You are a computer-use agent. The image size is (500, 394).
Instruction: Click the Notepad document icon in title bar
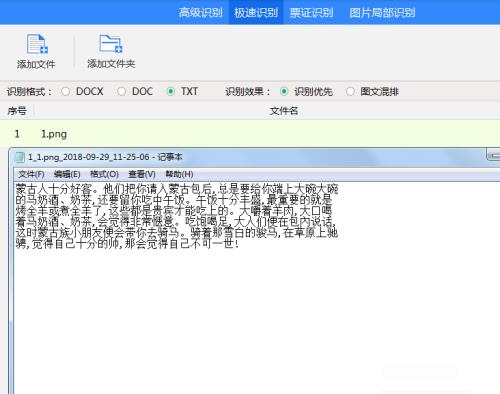point(20,157)
